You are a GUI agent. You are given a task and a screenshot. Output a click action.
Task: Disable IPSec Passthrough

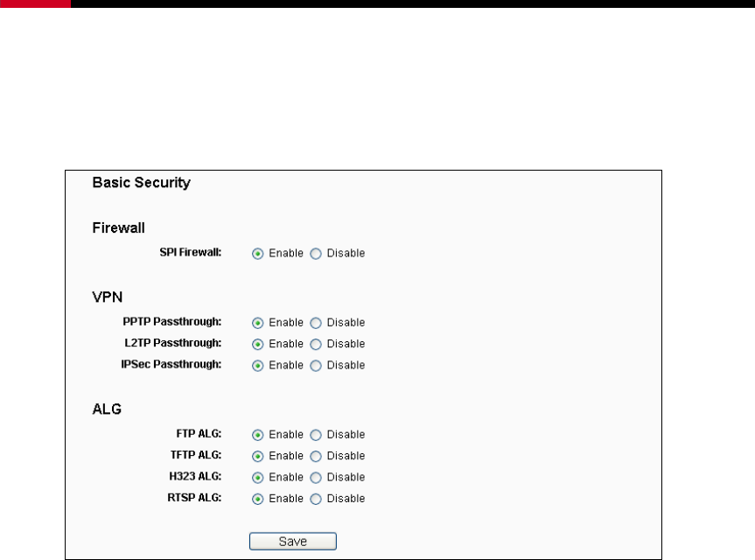[x=316, y=366]
